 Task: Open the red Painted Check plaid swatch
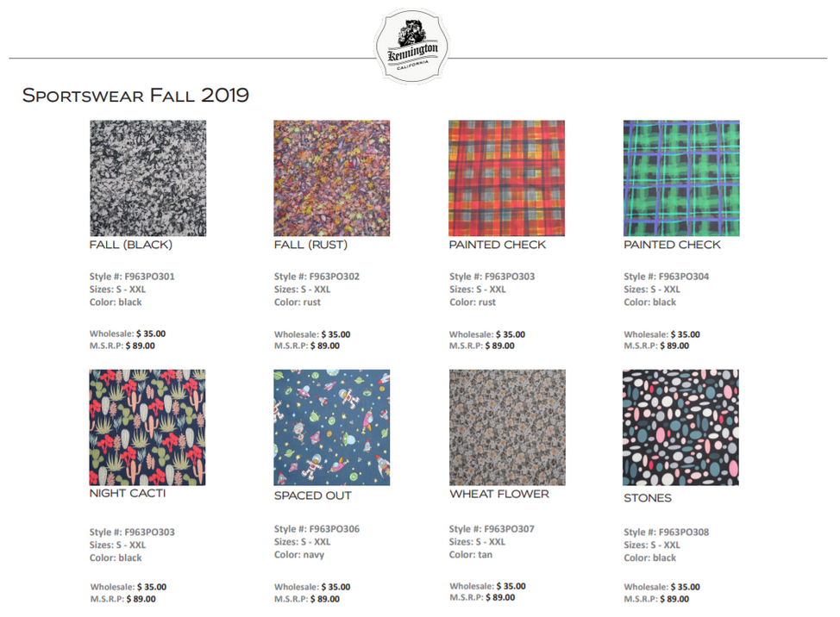pyautogui.click(x=507, y=178)
